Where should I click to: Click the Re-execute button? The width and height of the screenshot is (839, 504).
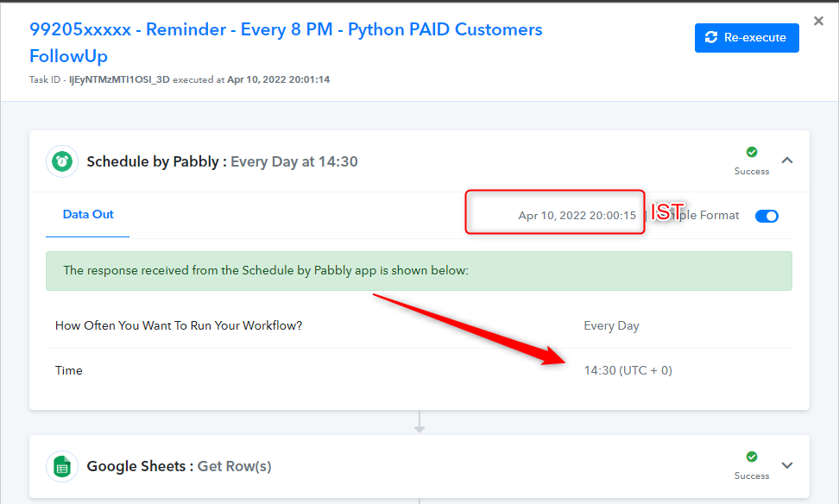tap(747, 38)
